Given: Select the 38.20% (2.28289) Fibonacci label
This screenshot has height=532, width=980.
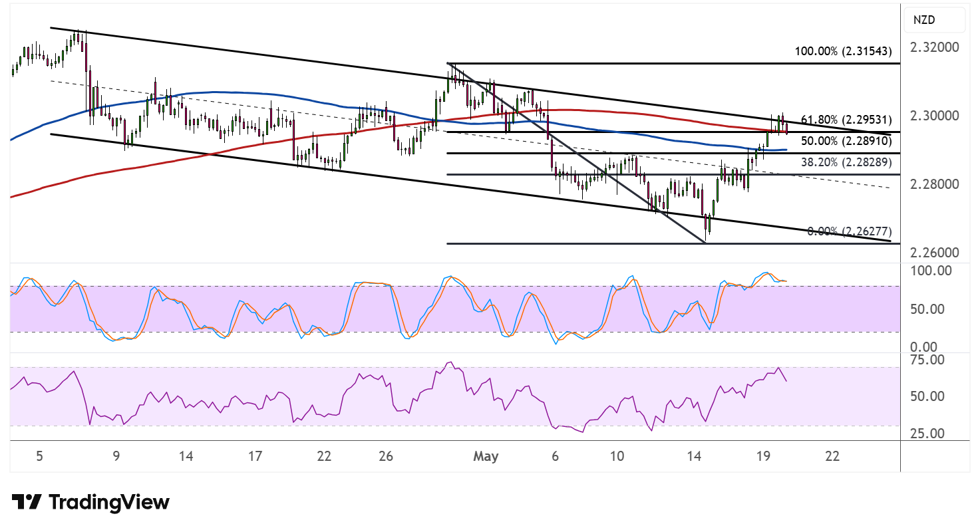Looking at the screenshot, I should pos(846,162).
